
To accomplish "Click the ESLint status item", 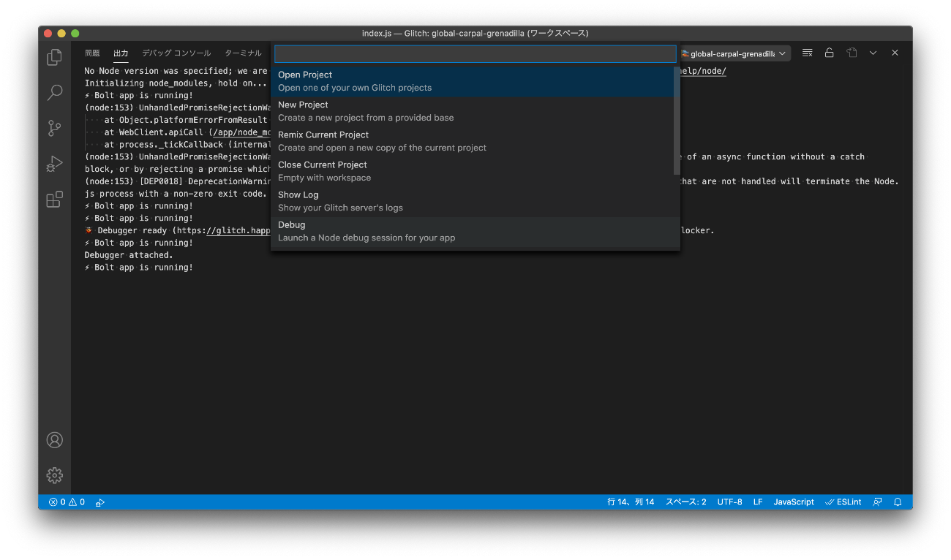I will pos(843,502).
